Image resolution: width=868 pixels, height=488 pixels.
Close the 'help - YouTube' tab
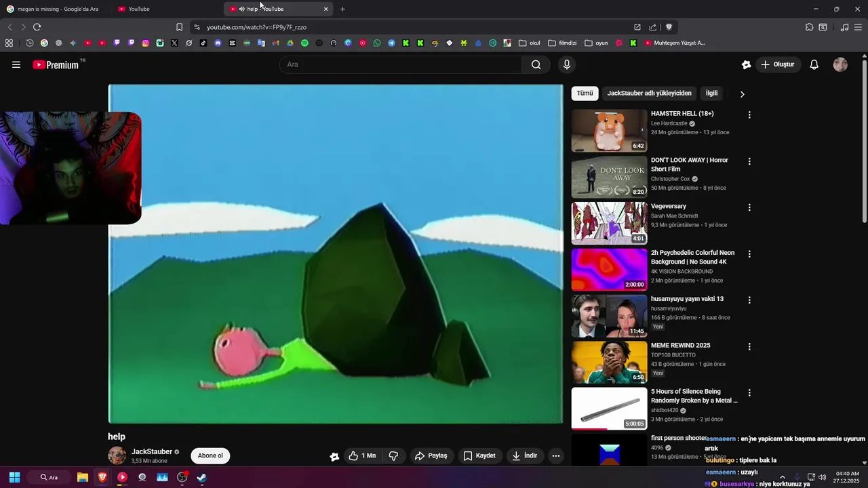[x=326, y=9]
